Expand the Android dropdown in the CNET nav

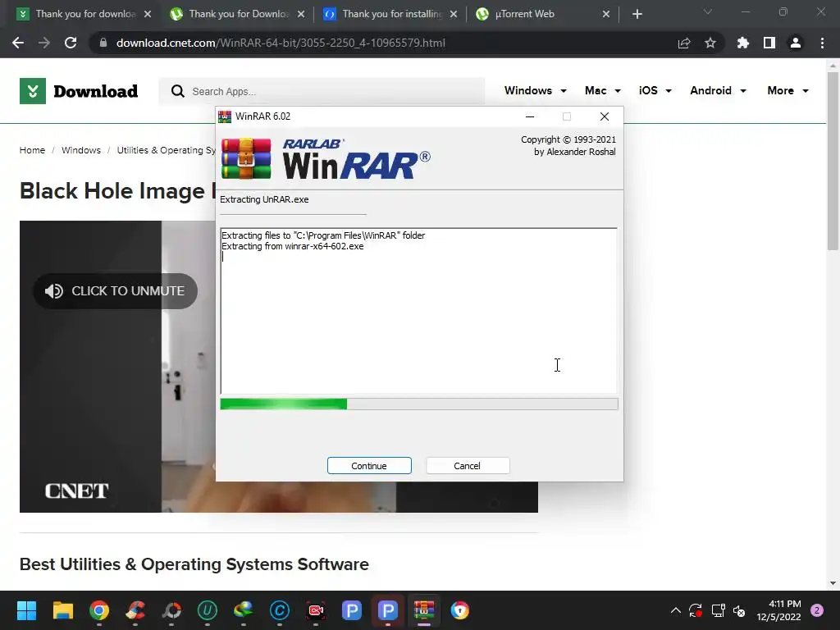(x=718, y=90)
